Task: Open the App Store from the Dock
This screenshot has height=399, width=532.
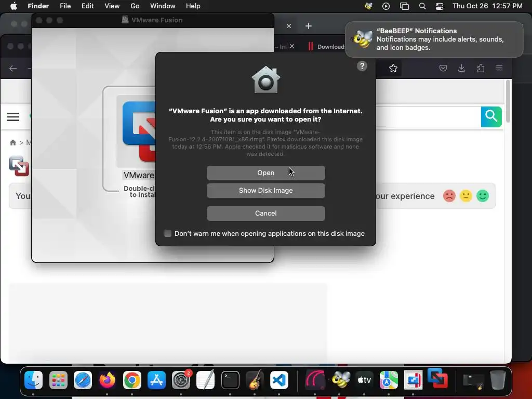Action: tap(156, 380)
